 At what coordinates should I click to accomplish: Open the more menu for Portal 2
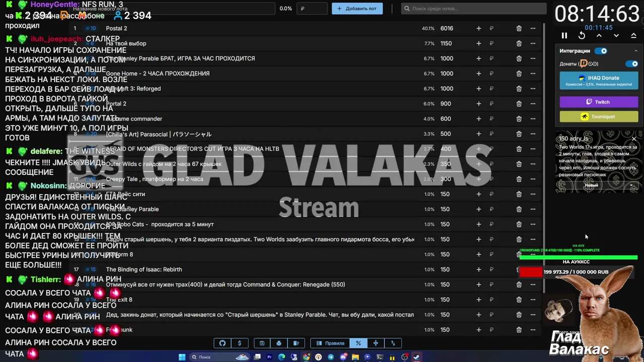click(533, 104)
